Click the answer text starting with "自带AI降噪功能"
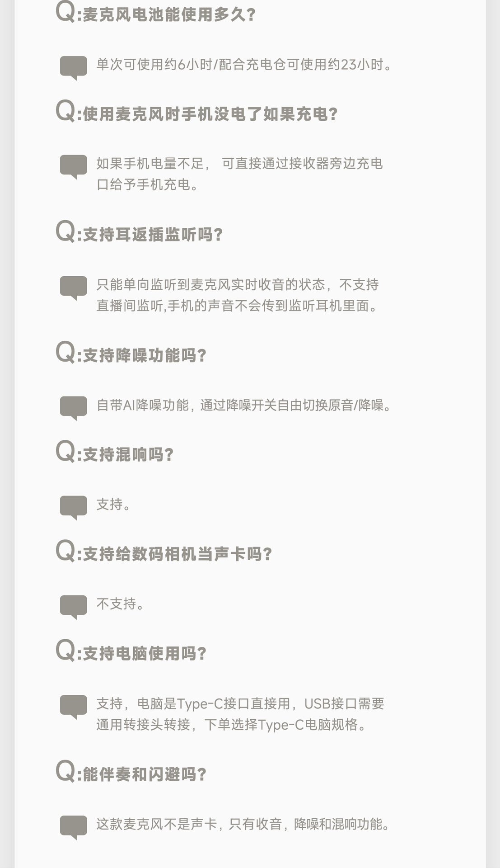Screen dimensions: 500x868 tap(244, 405)
